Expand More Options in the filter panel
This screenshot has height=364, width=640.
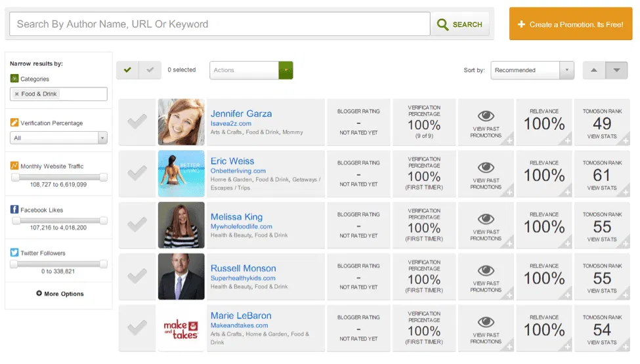tap(60, 294)
